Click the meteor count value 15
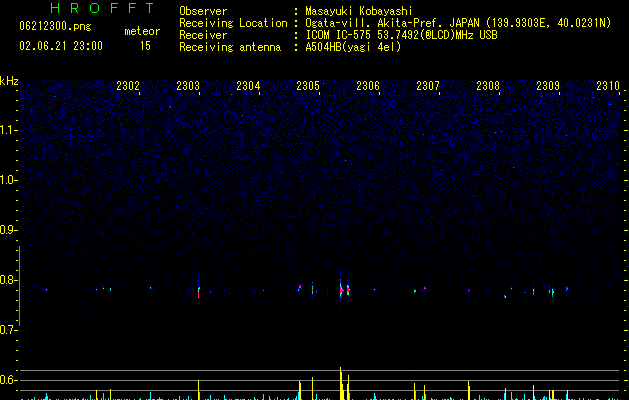This screenshot has width=629, height=400. [x=145, y=46]
